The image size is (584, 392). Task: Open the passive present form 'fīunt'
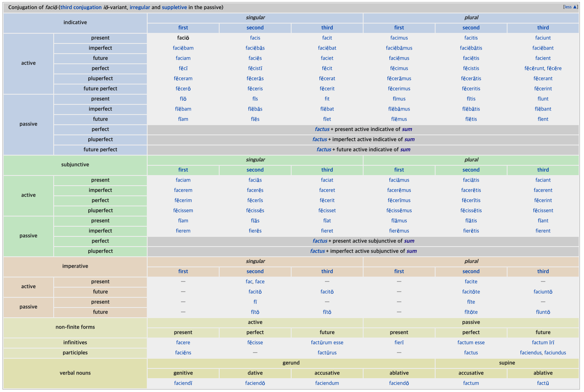click(x=543, y=99)
